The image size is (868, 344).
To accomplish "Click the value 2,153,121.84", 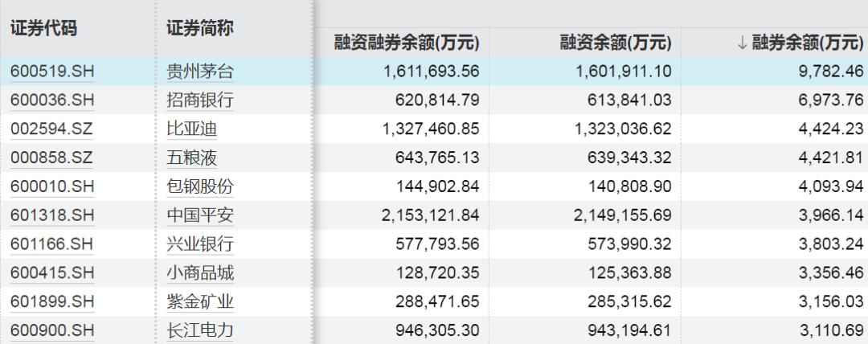I will (x=431, y=215).
